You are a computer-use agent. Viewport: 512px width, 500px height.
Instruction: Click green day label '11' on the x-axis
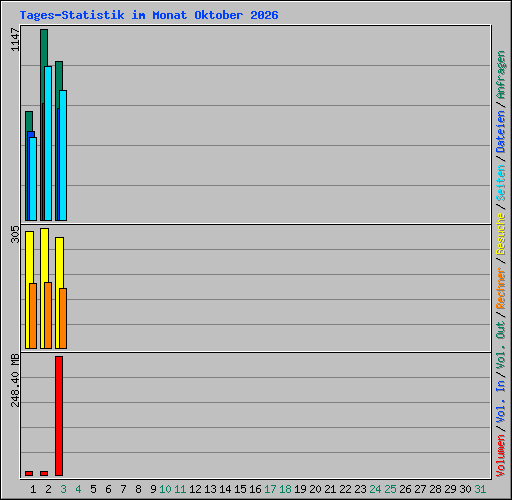180,489
